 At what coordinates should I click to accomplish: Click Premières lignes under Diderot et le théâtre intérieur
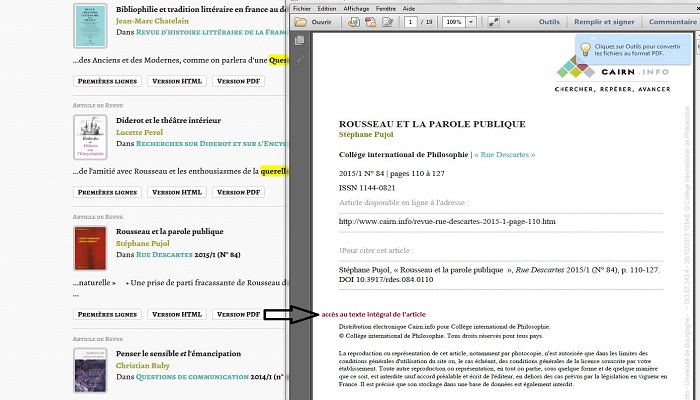[x=108, y=191]
